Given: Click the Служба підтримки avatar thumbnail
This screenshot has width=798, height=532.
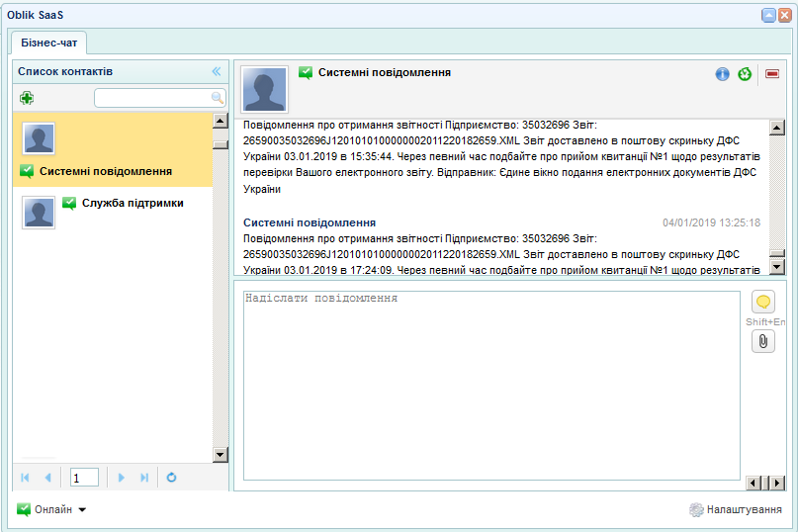Looking at the screenshot, I should pos(39,213).
